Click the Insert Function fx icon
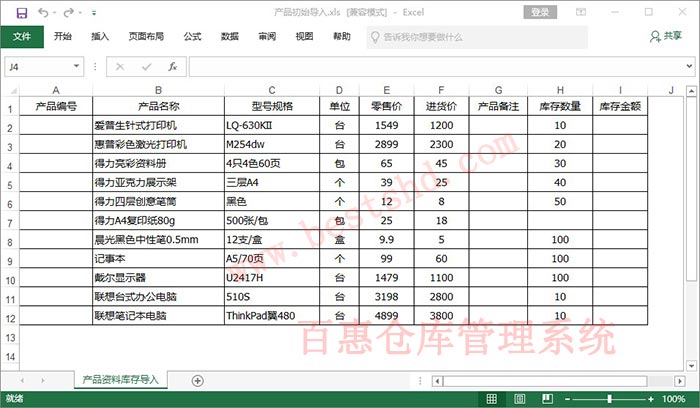The image size is (700, 408). pyautogui.click(x=173, y=67)
